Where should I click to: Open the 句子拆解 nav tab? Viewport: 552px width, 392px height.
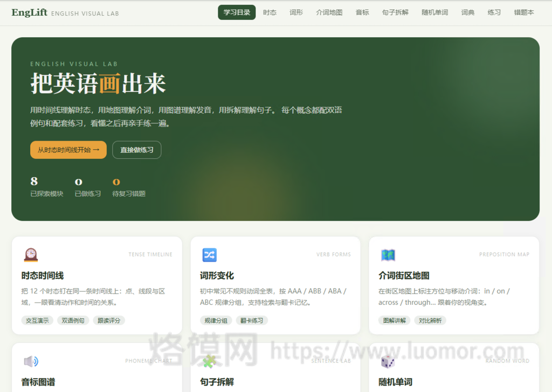point(395,12)
